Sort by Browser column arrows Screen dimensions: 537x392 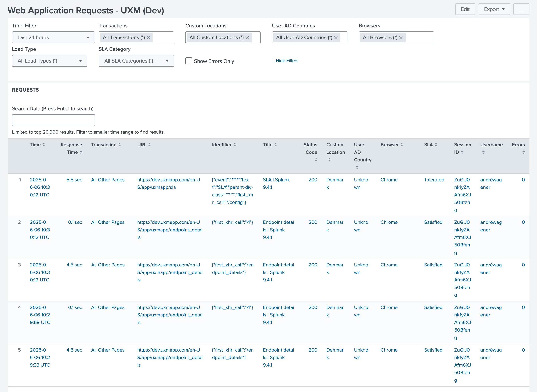pos(402,145)
